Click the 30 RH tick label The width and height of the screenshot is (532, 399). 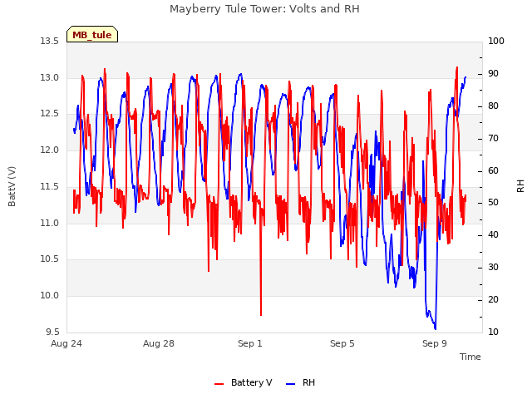click(493, 268)
